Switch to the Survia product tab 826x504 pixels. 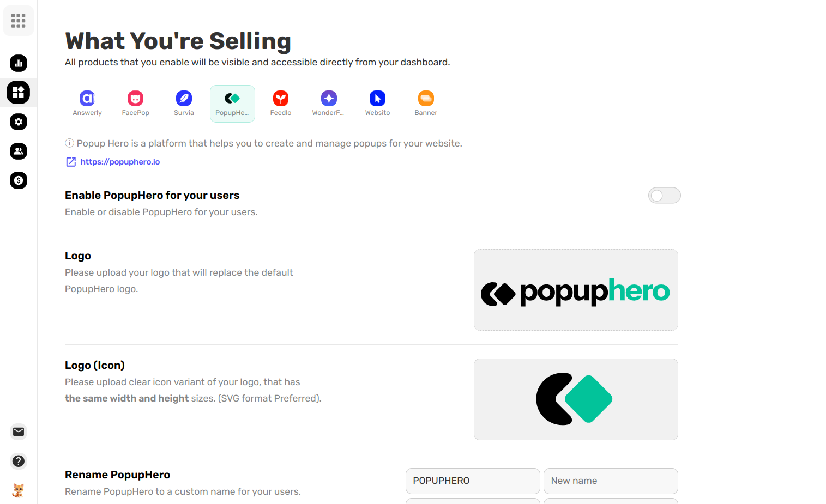184,104
